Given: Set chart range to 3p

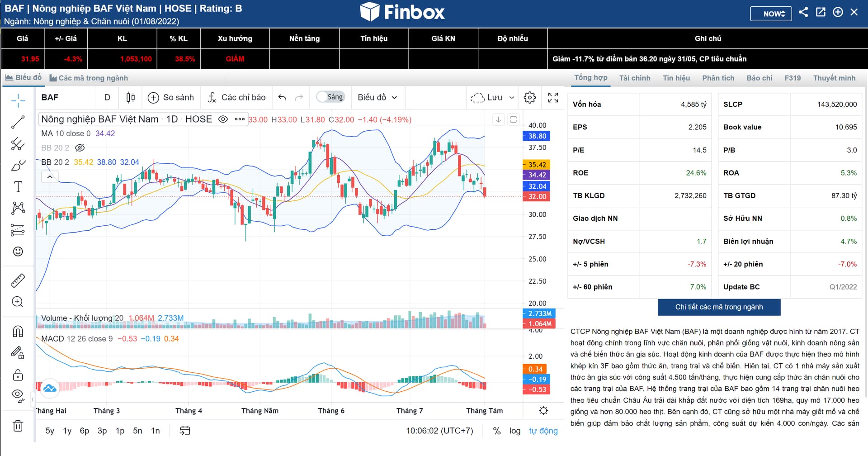Looking at the screenshot, I should (x=102, y=431).
